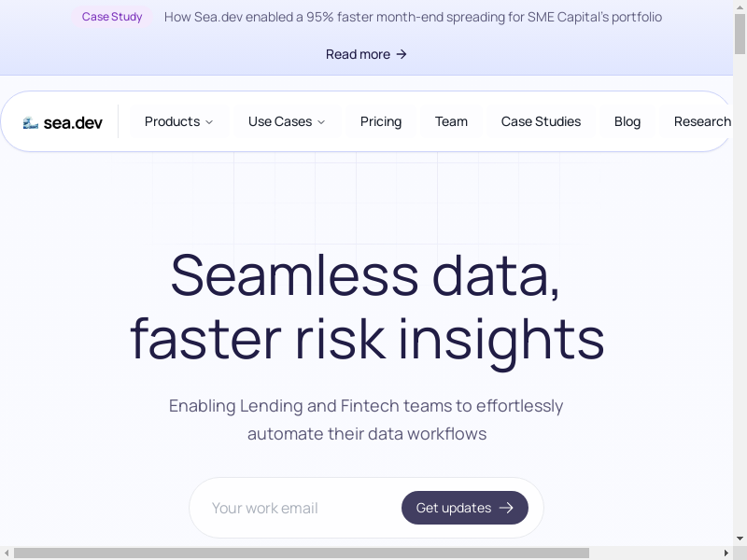Click the vertical scrollbar down arrow

(740, 539)
